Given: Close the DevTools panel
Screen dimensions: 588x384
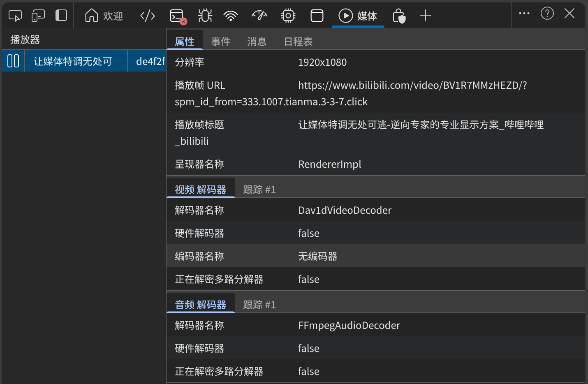Looking at the screenshot, I should tap(569, 13).
